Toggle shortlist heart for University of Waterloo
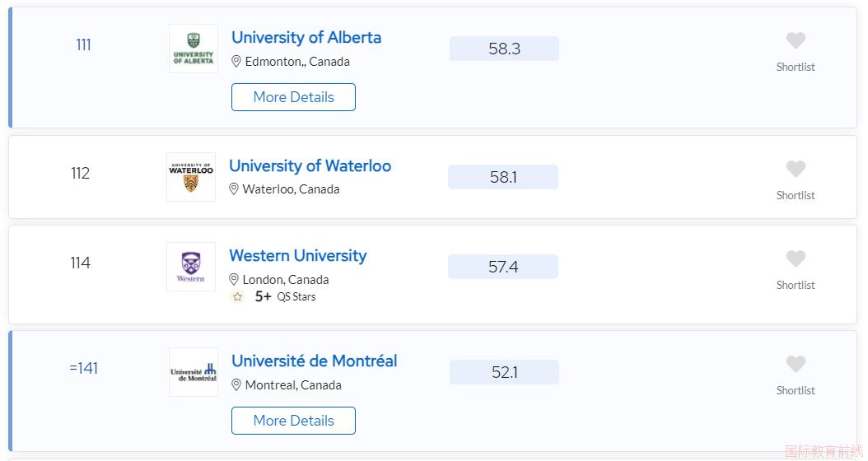Image resolution: width=868 pixels, height=461 pixels. click(x=796, y=169)
